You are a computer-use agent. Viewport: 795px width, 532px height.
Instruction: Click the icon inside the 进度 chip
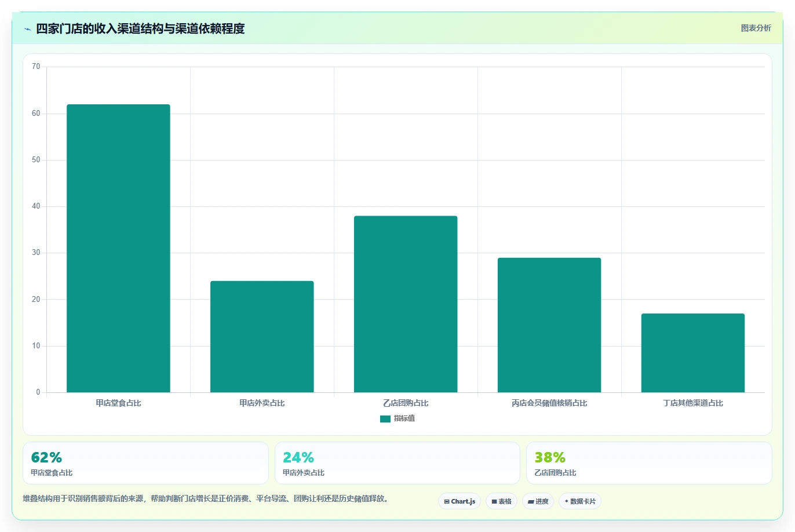coord(531,502)
